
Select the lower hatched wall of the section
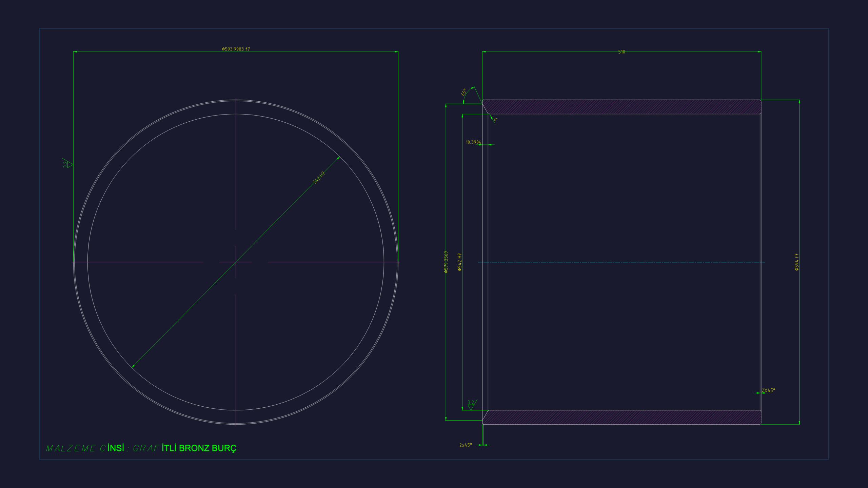(x=622, y=417)
